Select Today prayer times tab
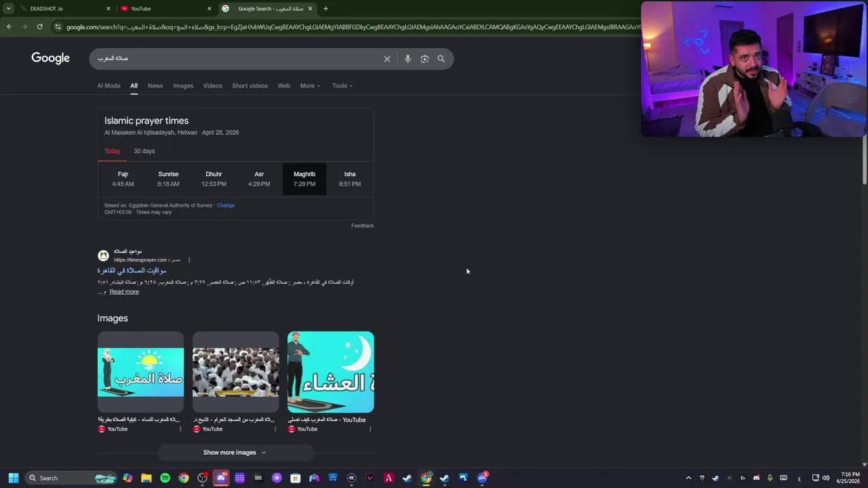Viewport: 868px width, 488px height. 113,151
